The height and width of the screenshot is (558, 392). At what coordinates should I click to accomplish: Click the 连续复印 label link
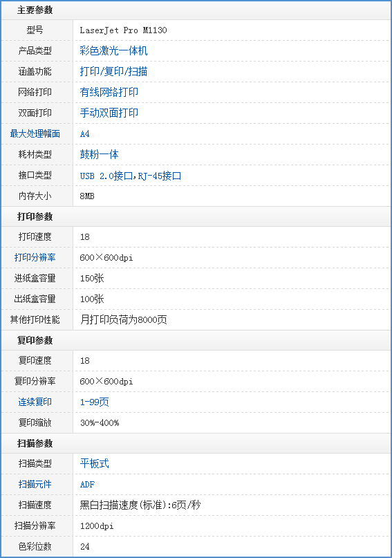pos(35,402)
